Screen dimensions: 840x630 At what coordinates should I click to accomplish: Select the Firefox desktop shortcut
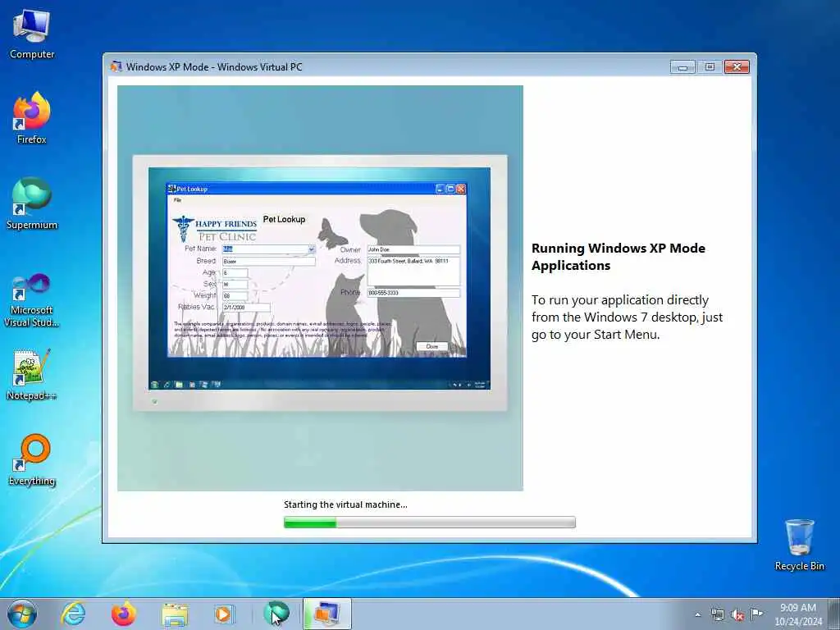click(x=32, y=118)
